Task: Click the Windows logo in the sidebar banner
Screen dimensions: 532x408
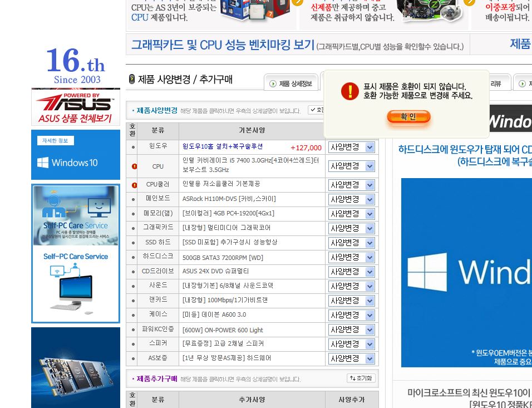Action: click(x=43, y=163)
